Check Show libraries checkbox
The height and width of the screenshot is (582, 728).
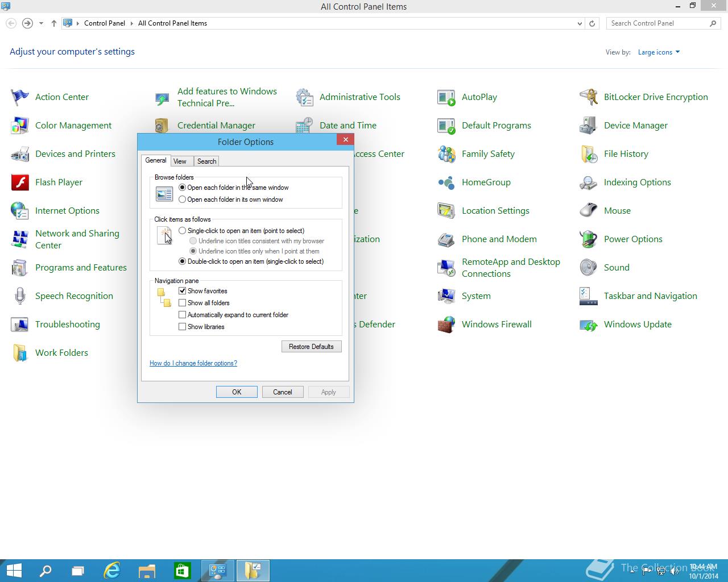click(182, 327)
